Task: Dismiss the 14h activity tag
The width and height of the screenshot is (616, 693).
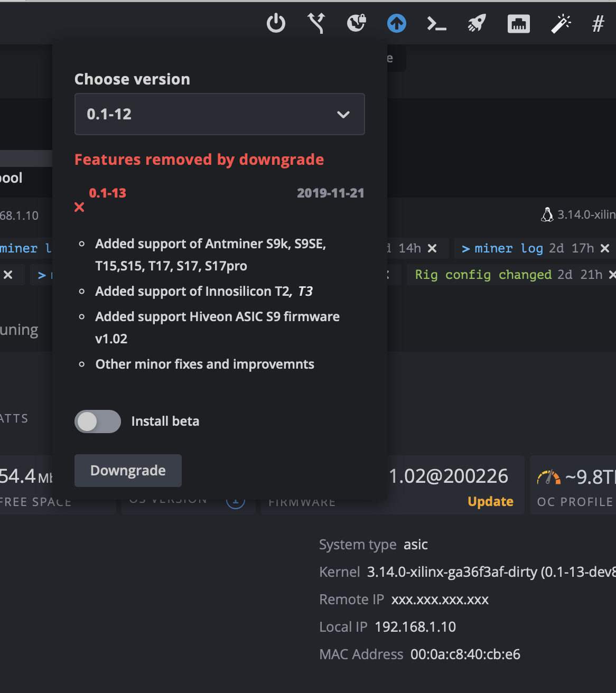Action: tap(432, 248)
